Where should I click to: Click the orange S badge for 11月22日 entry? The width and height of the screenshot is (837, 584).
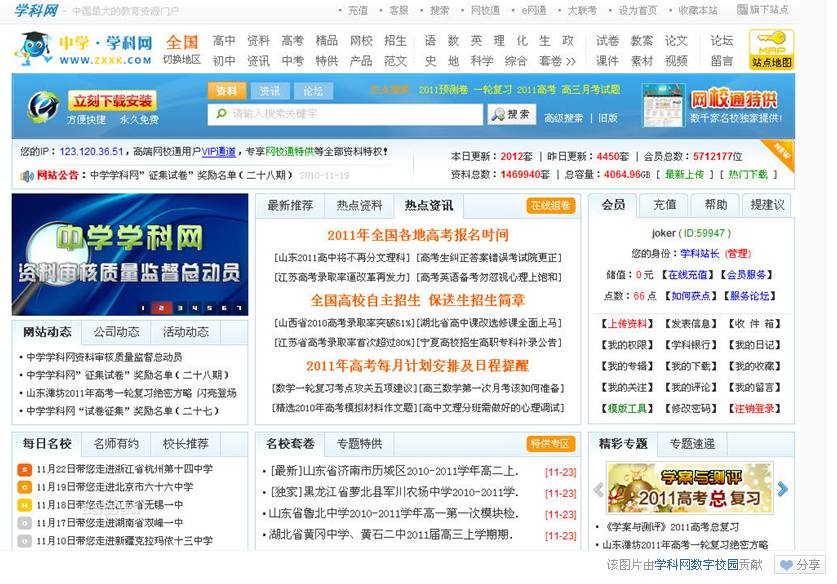[25, 469]
